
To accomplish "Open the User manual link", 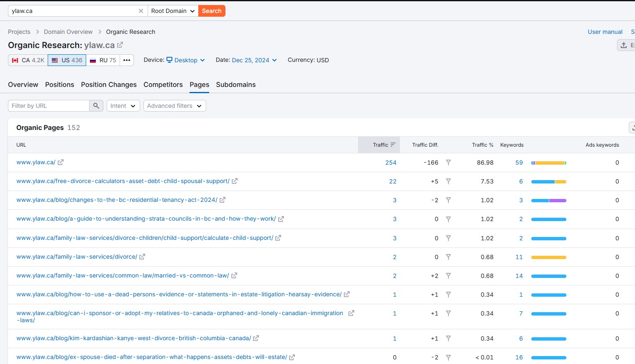I will point(605,32).
